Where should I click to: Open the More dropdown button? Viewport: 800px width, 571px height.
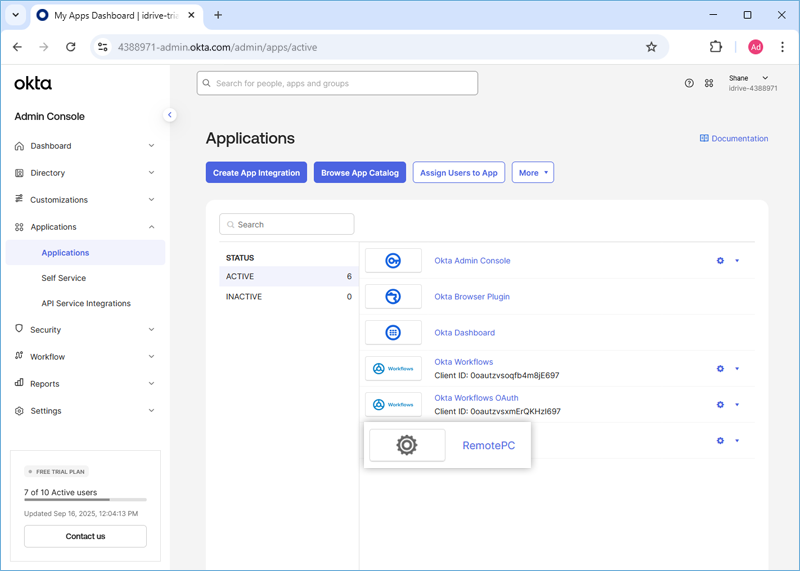[x=533, y=173]
